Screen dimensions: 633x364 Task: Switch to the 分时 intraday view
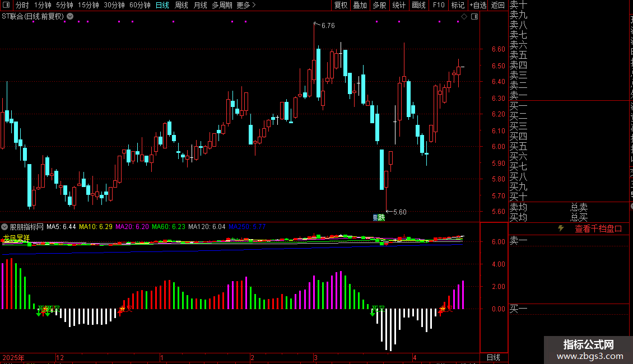[22, 5]
